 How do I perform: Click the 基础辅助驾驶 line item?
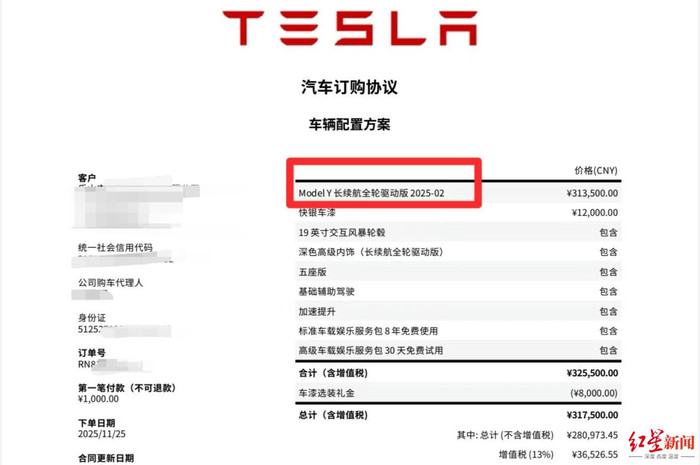326,291
